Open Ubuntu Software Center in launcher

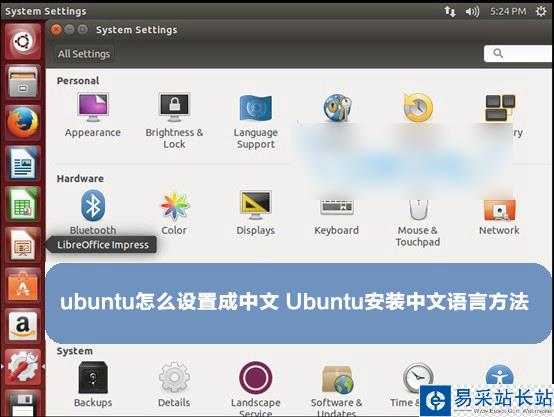pos(23,285)
